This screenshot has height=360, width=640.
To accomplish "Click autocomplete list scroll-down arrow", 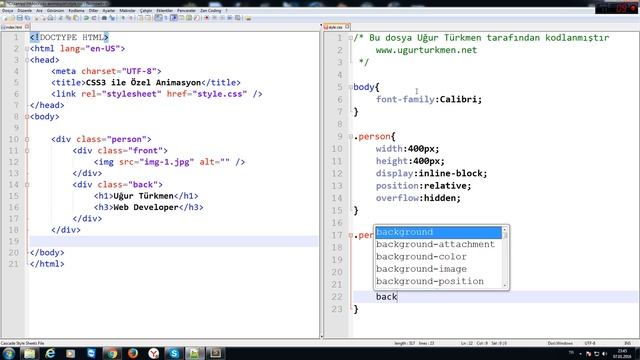I will point(505,285).
